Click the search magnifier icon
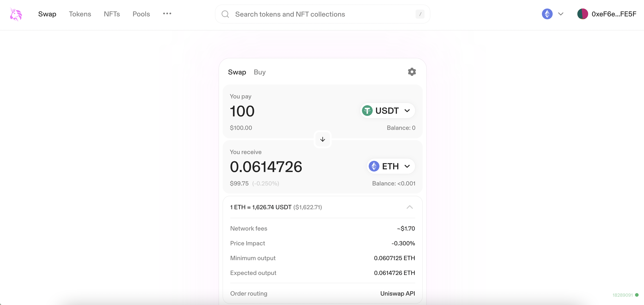Viewport: 644px width, 305px height. pos(225,14)
